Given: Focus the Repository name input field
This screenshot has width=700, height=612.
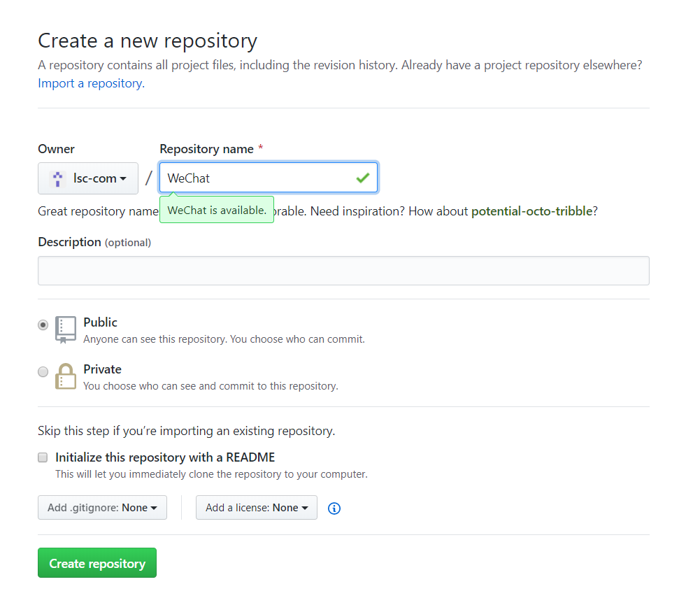Looking at the screenshot, I should (269, 178).
